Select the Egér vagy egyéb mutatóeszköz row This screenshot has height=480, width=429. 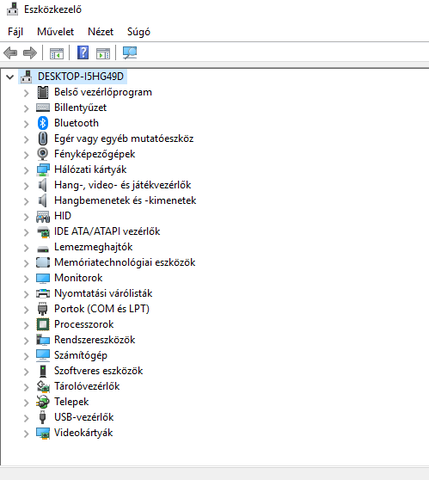click(x=124, y=138)
